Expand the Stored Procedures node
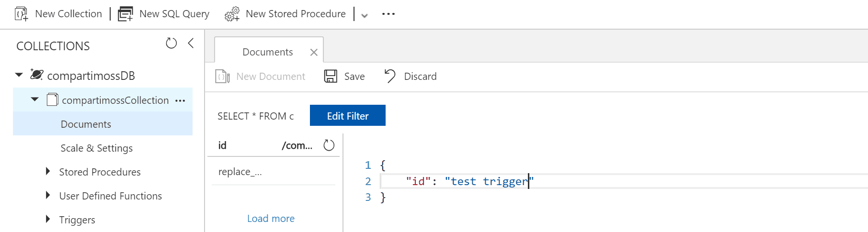 [x=47, y=171]
